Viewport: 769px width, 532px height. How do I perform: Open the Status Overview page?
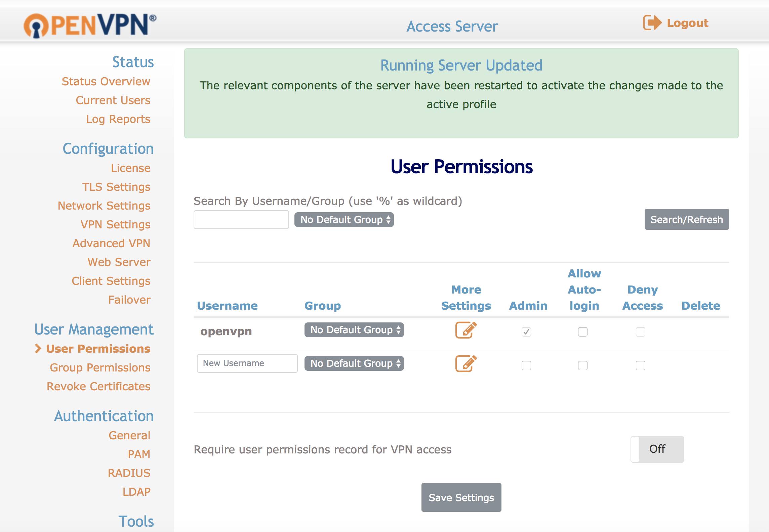coord(106,81)
